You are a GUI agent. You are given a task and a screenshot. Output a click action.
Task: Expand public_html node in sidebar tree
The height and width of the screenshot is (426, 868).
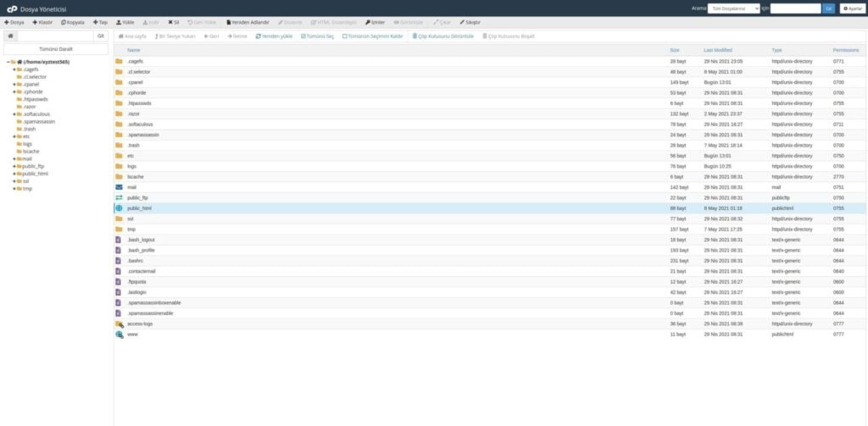tap(14, 173)
